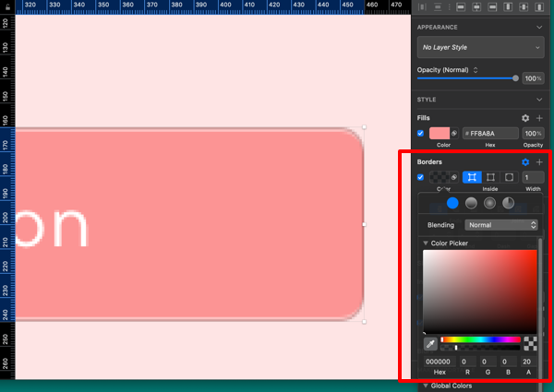
Task: Add a new border with plus icon
Action: (x=539, y=162)
